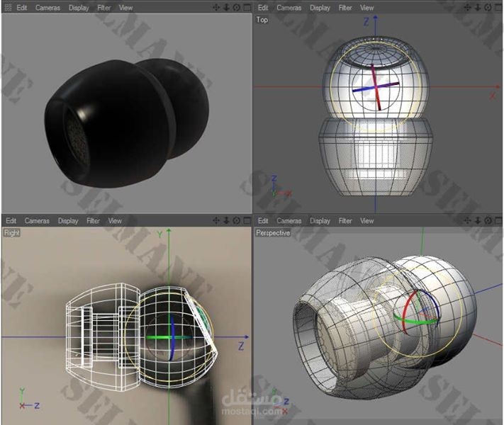504x425 pixels.
Task: Open the Edit menu of the rendered earbud viewport
Action: [21, 8]
